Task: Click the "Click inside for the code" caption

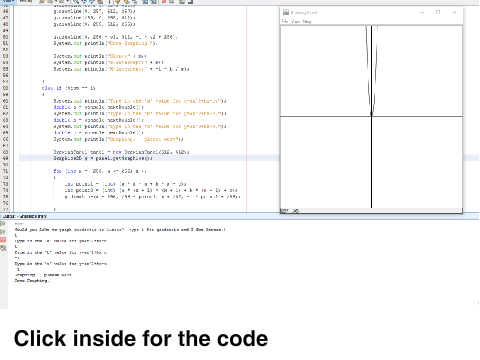Action: click(x=141, y=339)
